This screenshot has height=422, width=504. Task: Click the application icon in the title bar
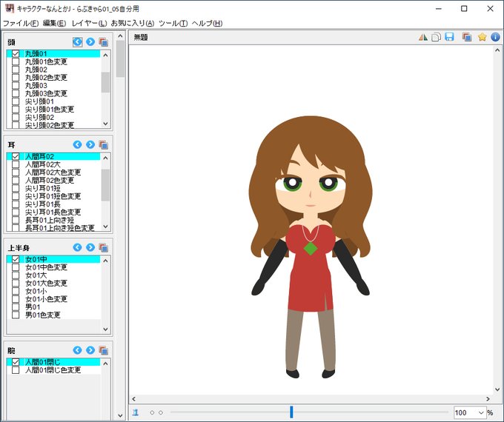[x=10, y=8]
